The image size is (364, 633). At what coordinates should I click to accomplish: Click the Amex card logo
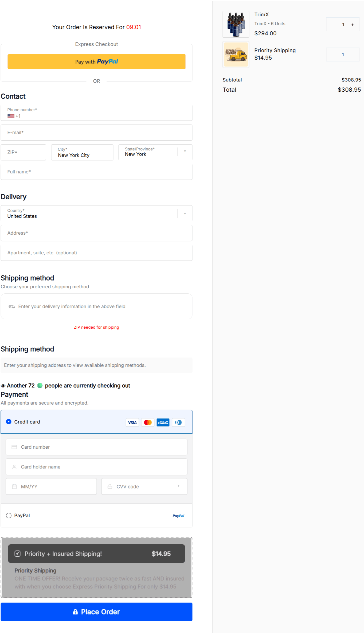point(163,422)
